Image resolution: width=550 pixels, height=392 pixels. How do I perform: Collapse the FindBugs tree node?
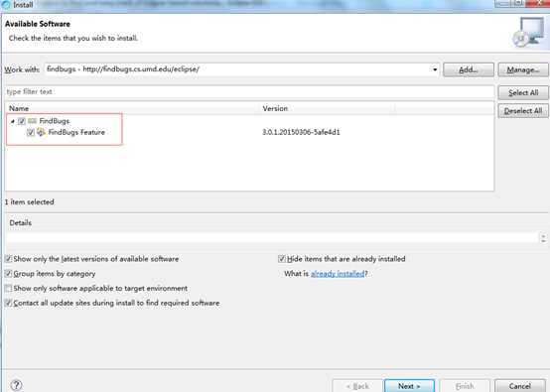click(x=12, y=121)
